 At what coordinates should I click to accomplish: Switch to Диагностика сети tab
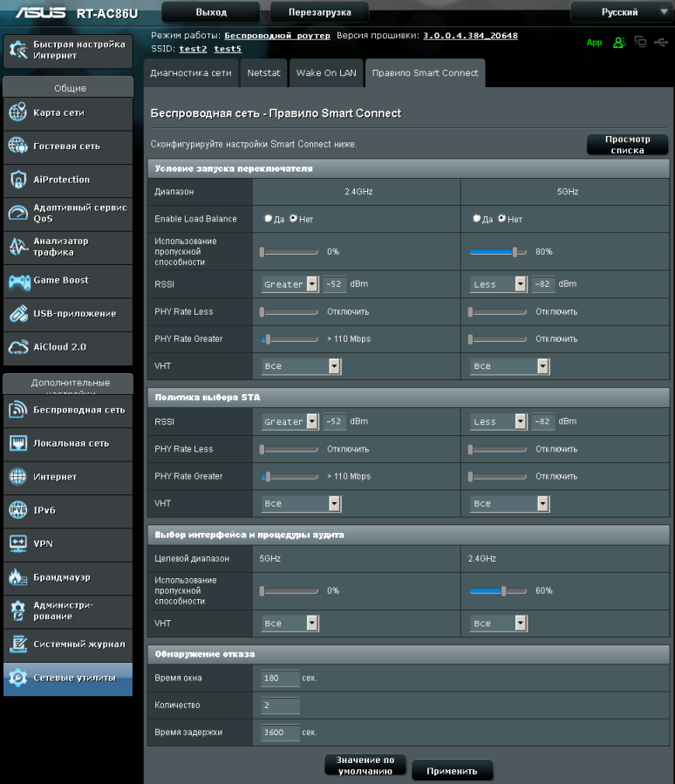tap(191, 73)
